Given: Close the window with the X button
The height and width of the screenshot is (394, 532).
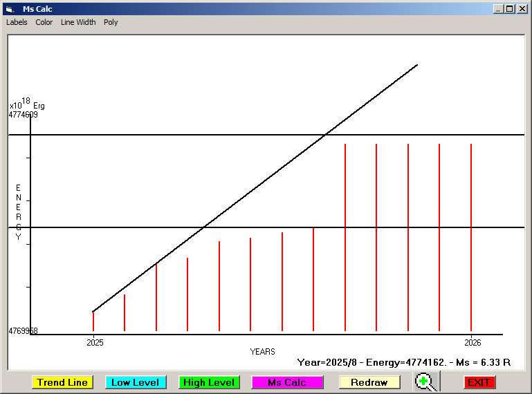Looking at the screenshot, I should [521, 9].
